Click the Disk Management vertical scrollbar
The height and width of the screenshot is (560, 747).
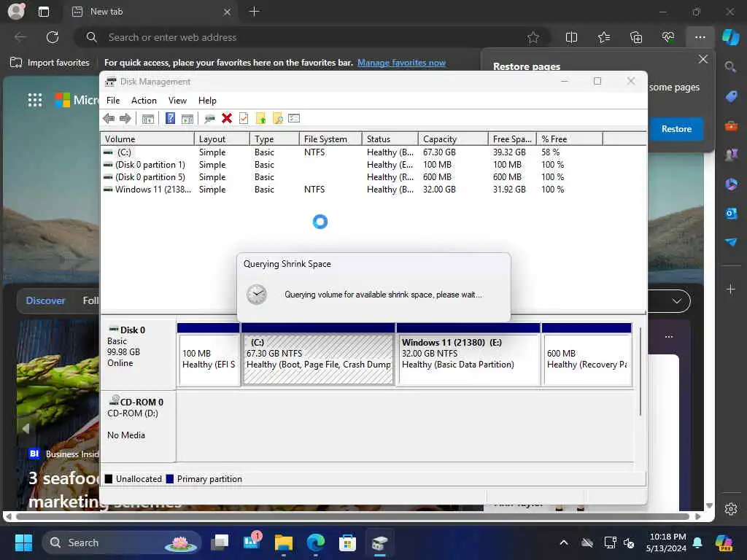tap(640, 371)
